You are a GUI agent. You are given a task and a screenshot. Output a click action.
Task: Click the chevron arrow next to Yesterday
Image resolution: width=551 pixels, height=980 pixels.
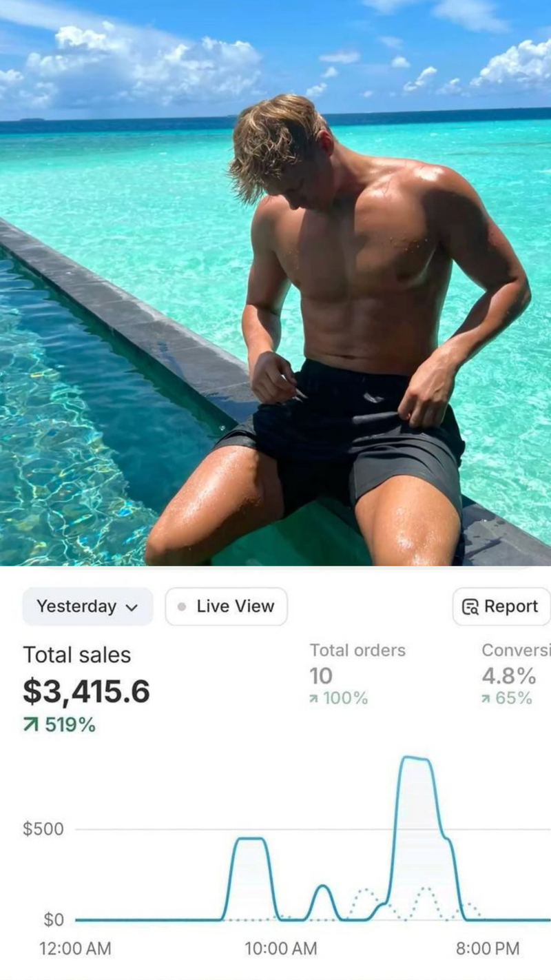tap(132, 608)
